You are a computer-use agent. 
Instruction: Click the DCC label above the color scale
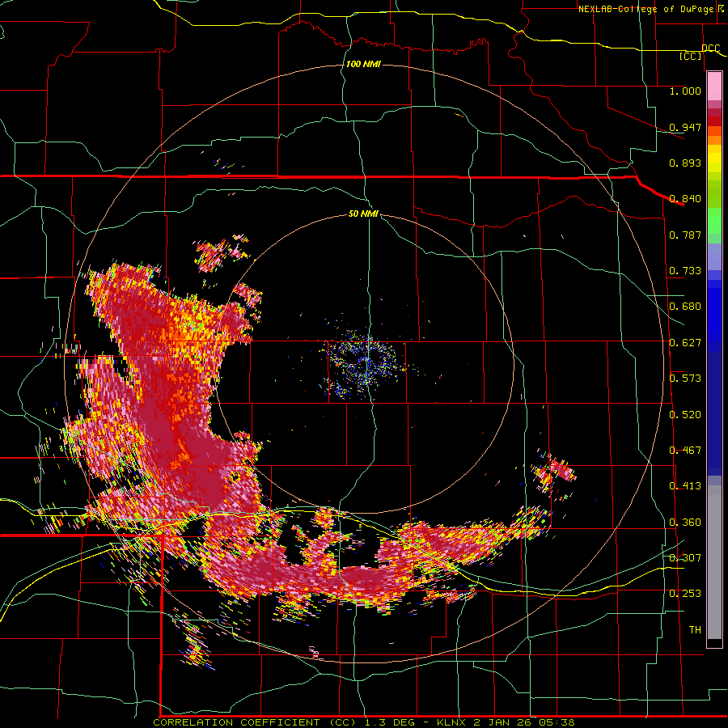(710, 48)
